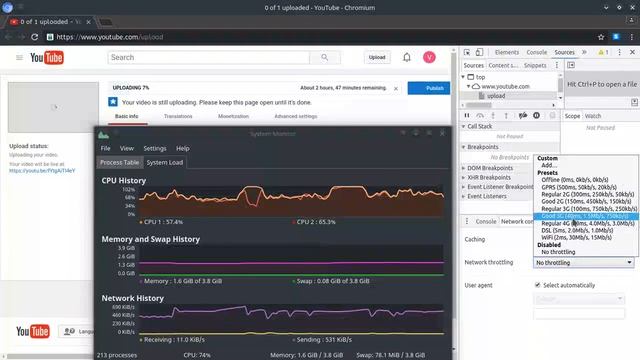Choose Offline throttling preset
This screenshot has width=640, height=360.
click(586, 180)
